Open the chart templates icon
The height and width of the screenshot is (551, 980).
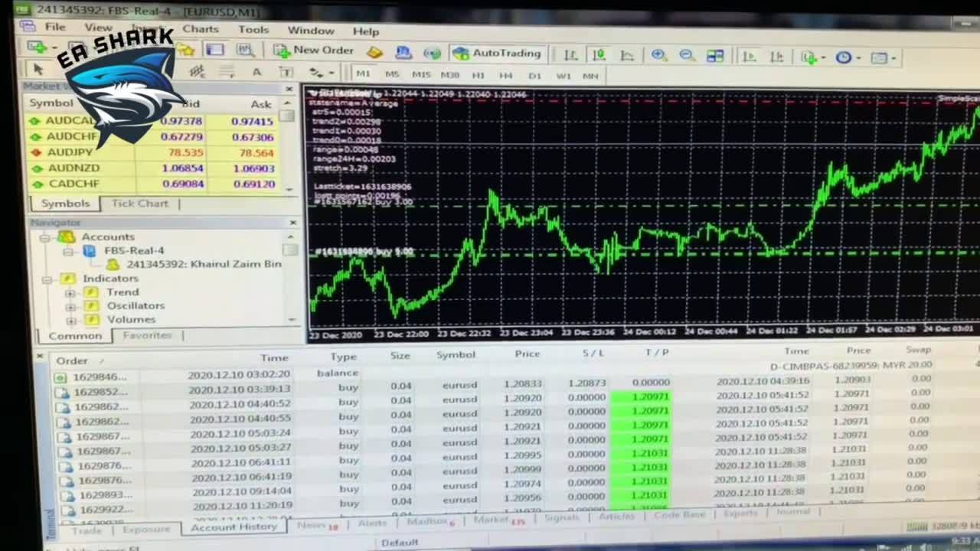pyautogui.click(x=879, y=58)
